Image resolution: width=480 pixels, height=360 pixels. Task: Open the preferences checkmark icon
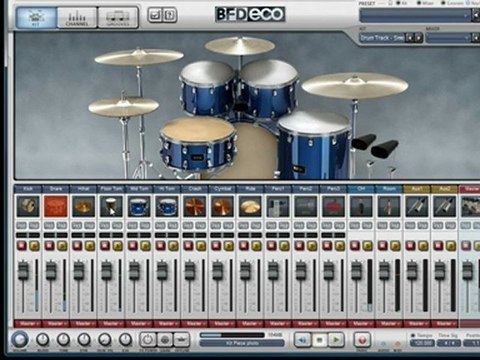click(155, 15)
